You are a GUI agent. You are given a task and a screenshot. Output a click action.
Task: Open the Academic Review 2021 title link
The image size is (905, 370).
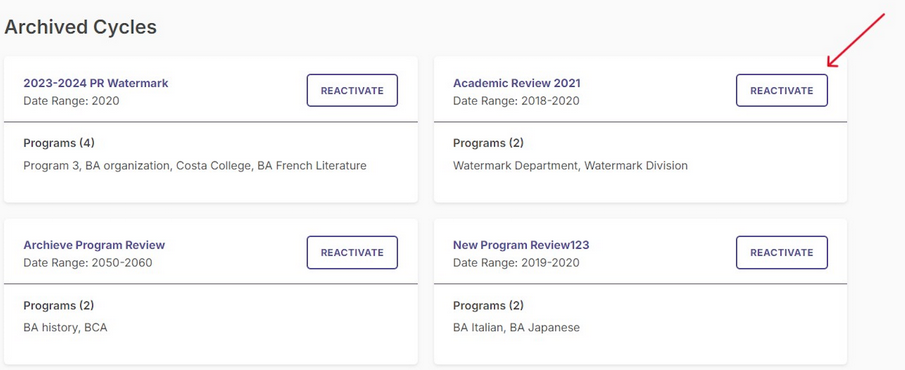[x=517, y=83]
